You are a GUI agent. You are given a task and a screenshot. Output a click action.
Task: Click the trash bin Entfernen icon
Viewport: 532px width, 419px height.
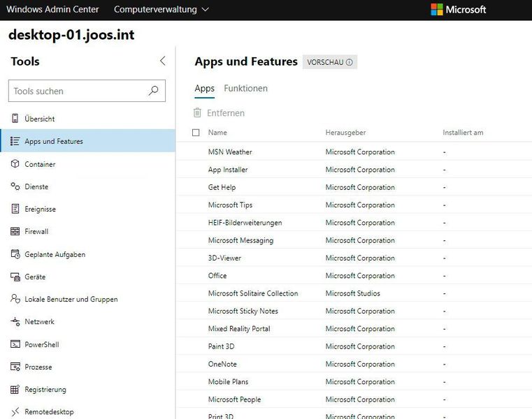point(197,112)
